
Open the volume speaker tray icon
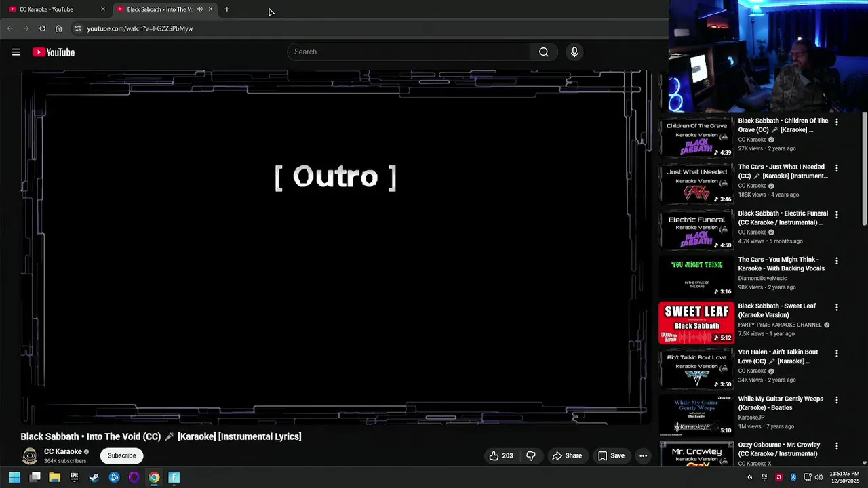(818, 477)
